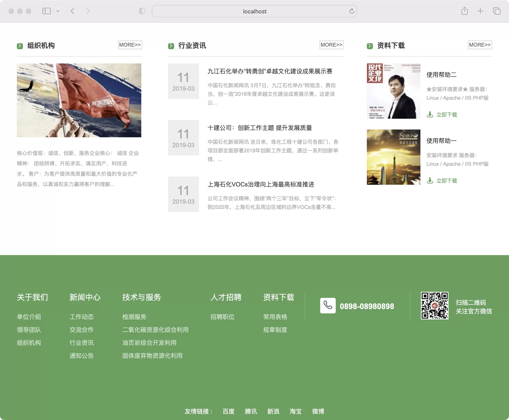Toggle the Safari sidebar icon
This screenshot has height=420, width=509.
point(46,11)
